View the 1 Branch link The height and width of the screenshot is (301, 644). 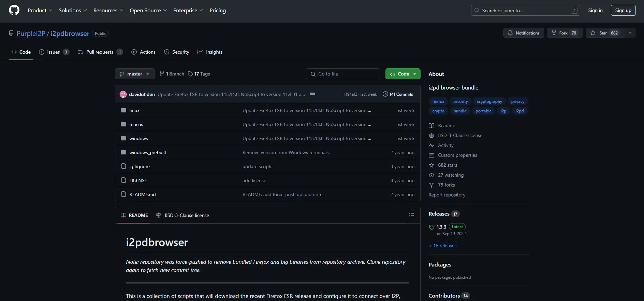[x=172, y=74]
